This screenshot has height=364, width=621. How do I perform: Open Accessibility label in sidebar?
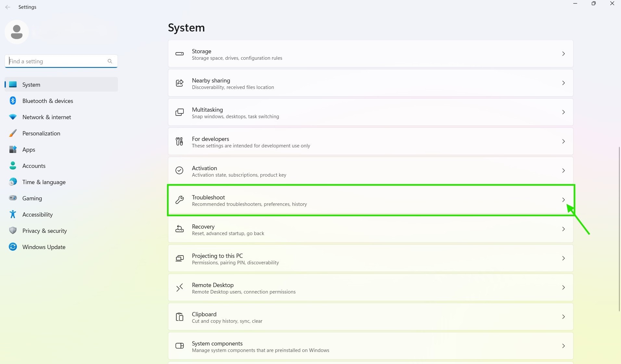pyautogui.click(x=37, y=215)
